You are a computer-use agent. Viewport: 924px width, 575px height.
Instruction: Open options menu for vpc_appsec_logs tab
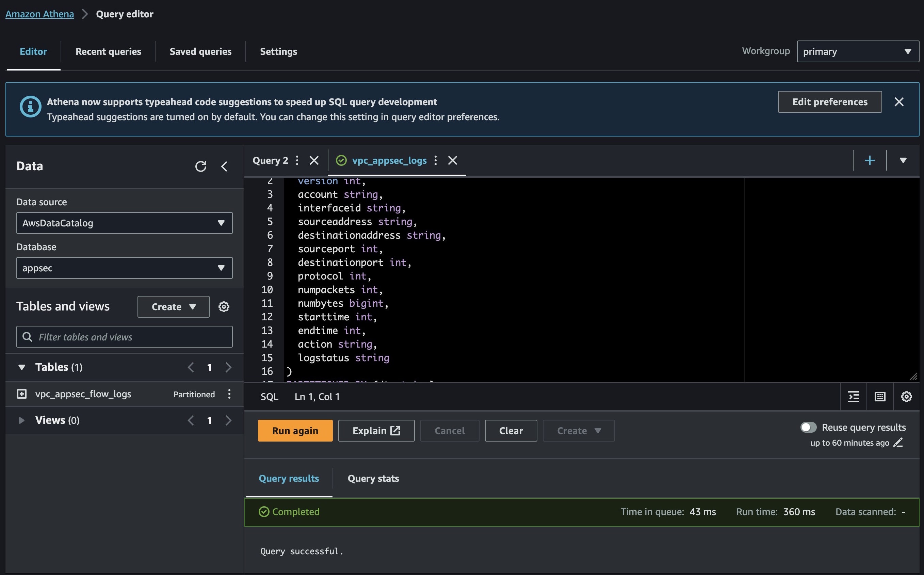pyautogui.click(x=436, y=160)
